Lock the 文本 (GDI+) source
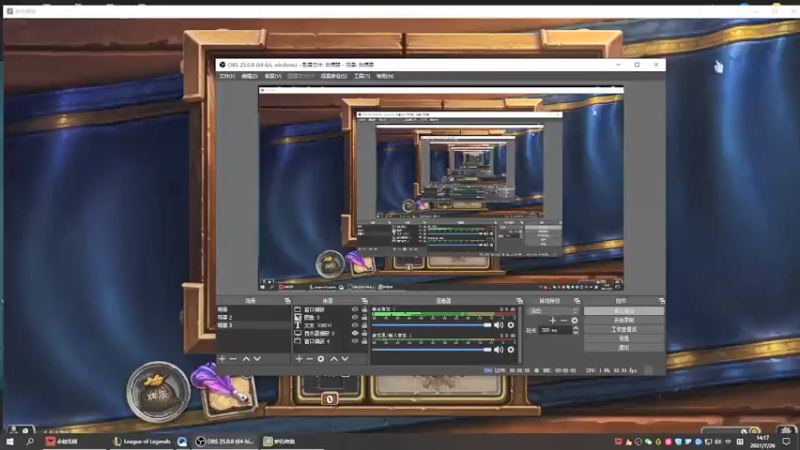The width and height of the screenshot is (800, 450). point(364,326)
